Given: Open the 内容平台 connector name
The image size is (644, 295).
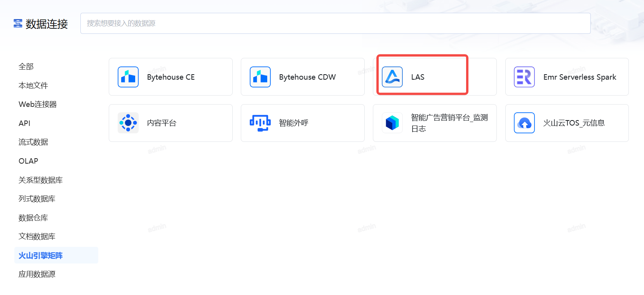Looking at the screenshot, I should tap(162, 123).
